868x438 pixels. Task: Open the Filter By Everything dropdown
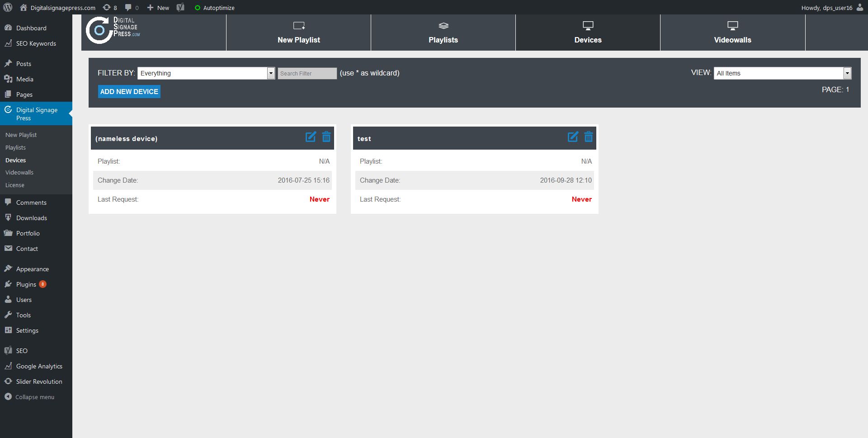pos(206,73)
